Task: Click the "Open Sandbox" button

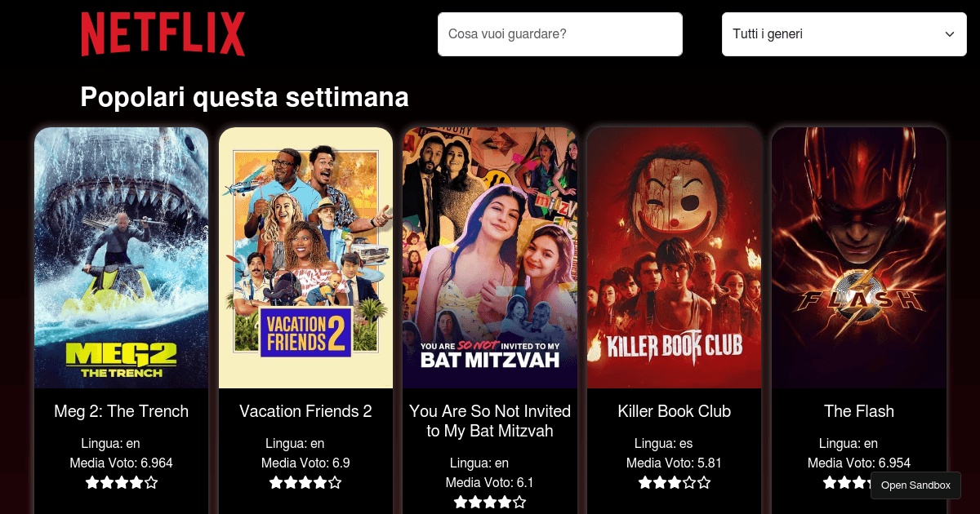Action: (x=915, y=485)
